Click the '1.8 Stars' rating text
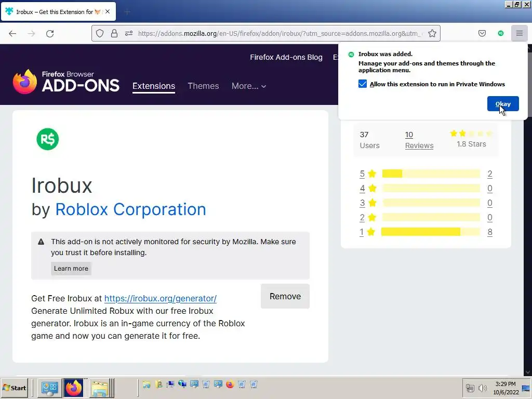Viewport: 532px width, 399px height. click(471, 144)
